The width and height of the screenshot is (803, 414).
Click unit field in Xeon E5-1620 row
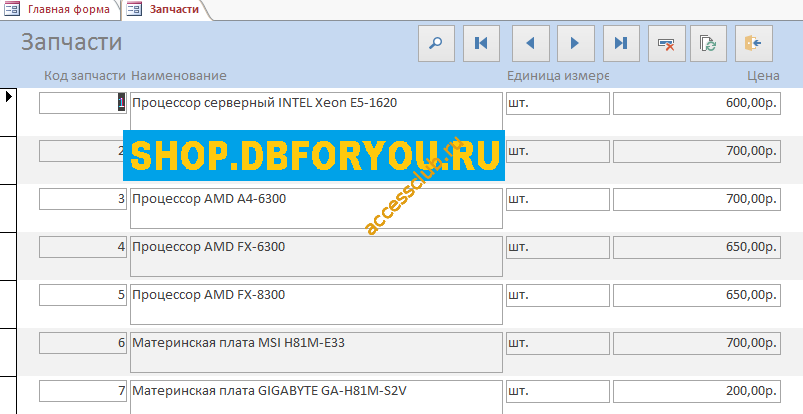coord(558,104)
